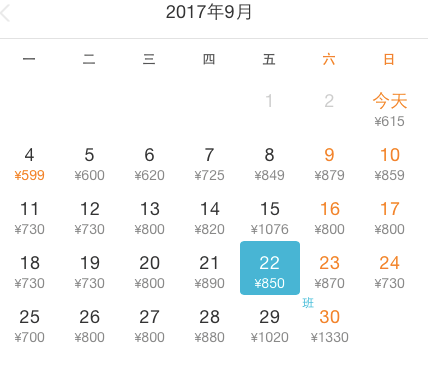Image resolution: width=428 pixels, height=379 pixels.
Task: Pick Saturday September 23 at ¥870
Action: click(x=329, y=272)
